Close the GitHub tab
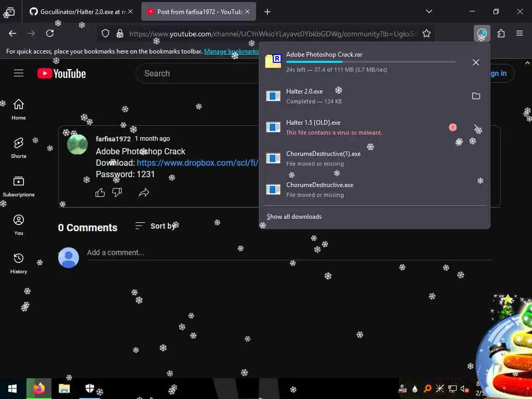 pos(130,12)
